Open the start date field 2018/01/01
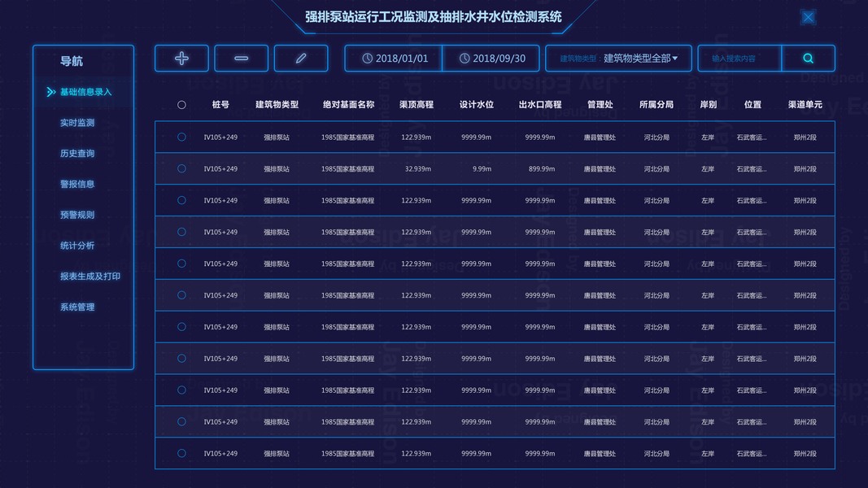Image resolution: width=868 pixels, height=488 pixels. [394, 58]
